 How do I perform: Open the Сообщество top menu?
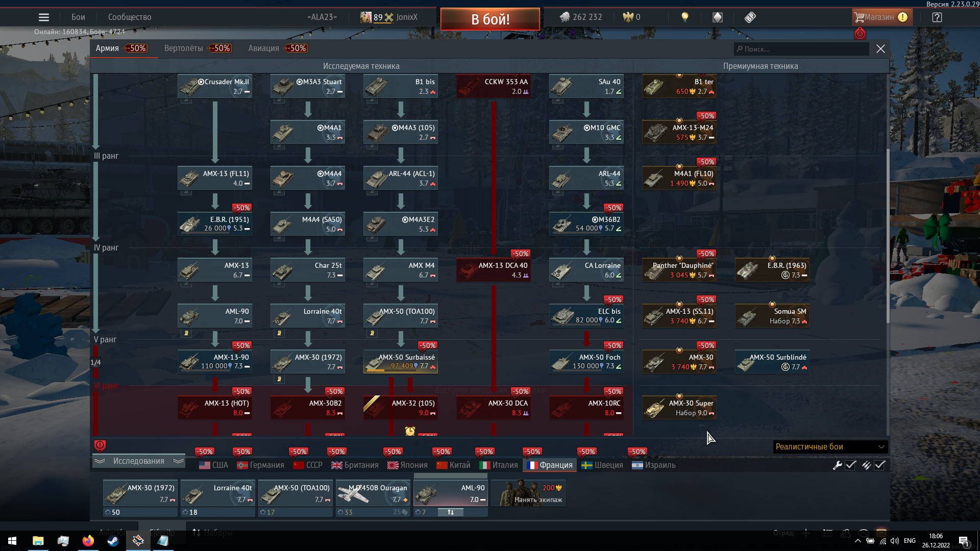tap(130, 17)
